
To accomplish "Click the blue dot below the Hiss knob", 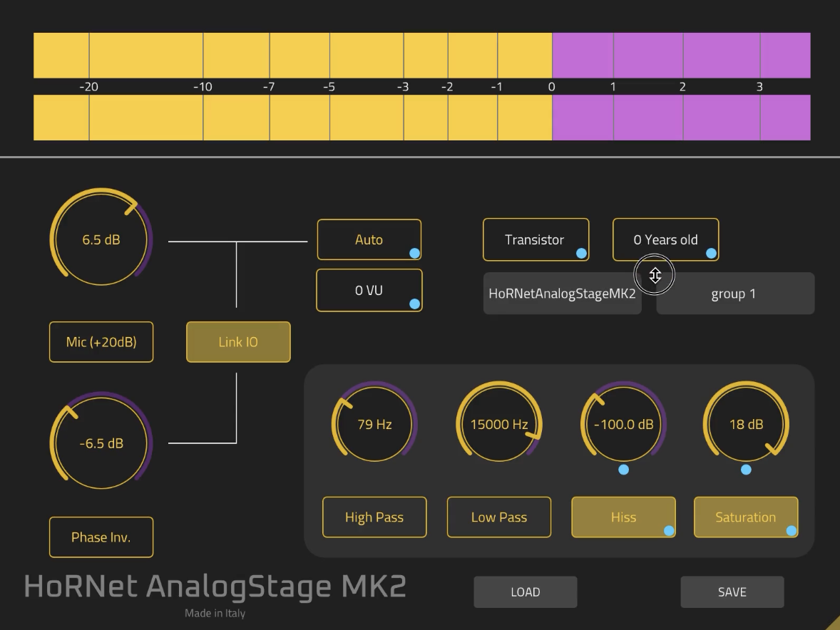I will [623, 470].
